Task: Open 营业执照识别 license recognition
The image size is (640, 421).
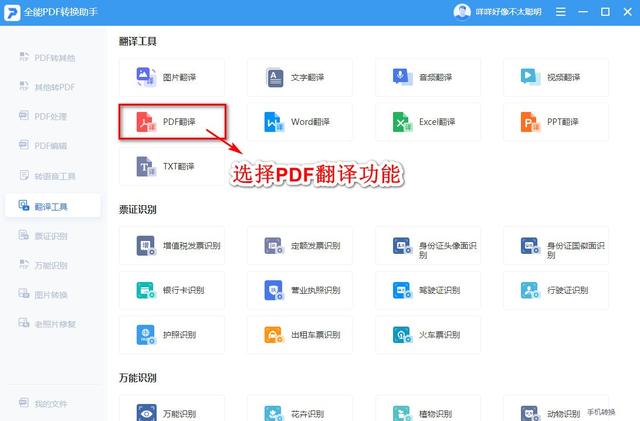Action: (300, 290)
